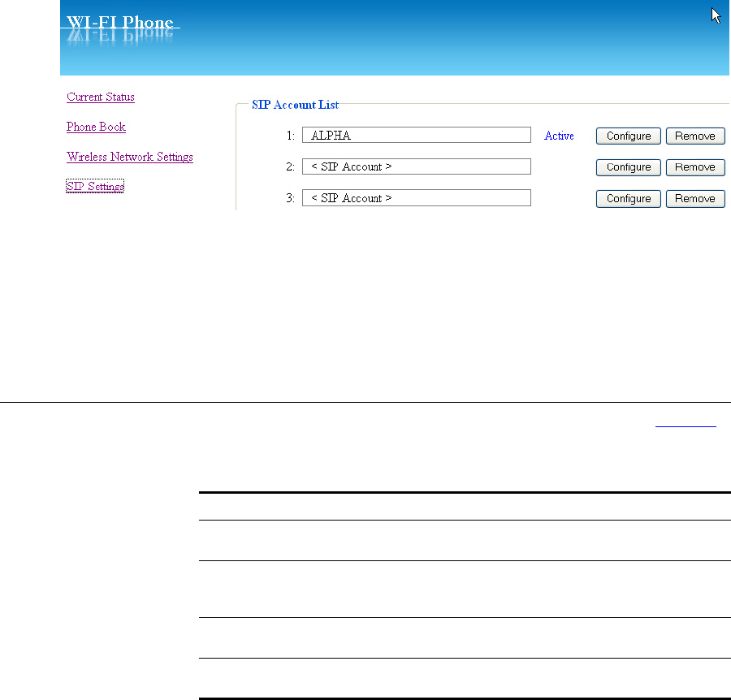Click the third SIP Account field
731x700 pixels.
pyautogui.click(x=417, y=197)
